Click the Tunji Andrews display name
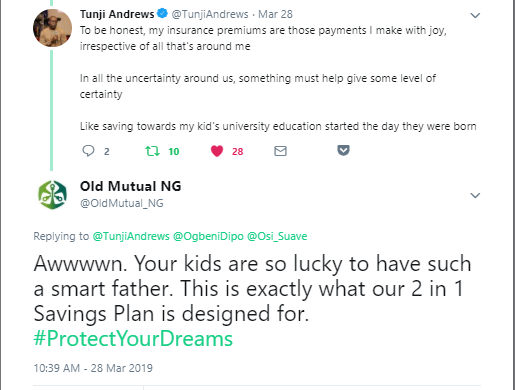Image resolution: width=515 pixels, height=390 pixels. (117, 14)
